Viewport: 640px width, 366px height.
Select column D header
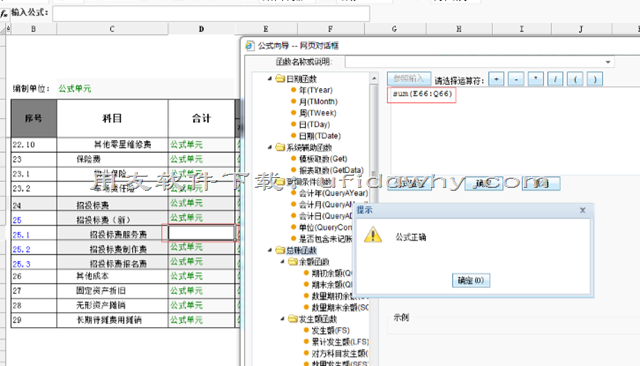coord(202,29)
